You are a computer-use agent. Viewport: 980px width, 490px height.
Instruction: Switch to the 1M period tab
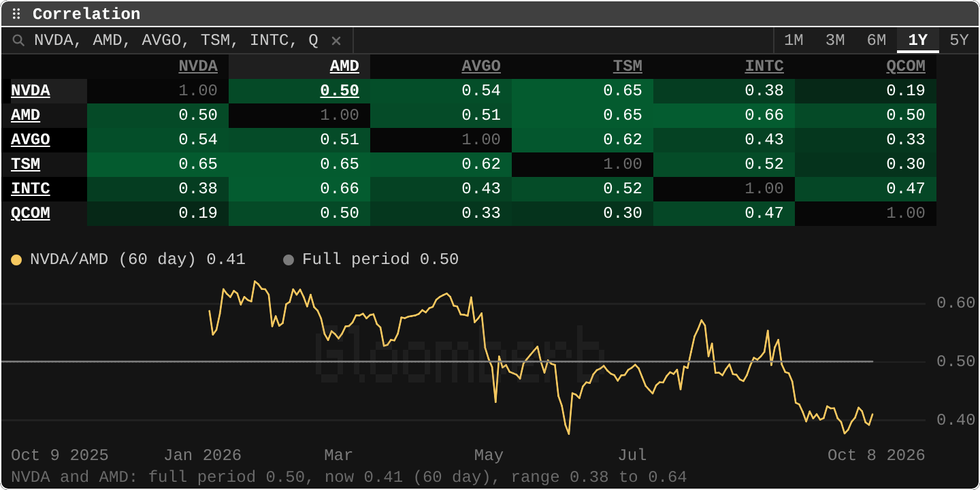click(794, 40)
